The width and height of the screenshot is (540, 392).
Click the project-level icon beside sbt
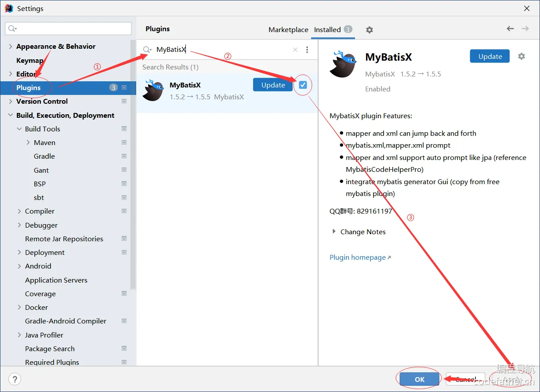click(x=124, y=197)
